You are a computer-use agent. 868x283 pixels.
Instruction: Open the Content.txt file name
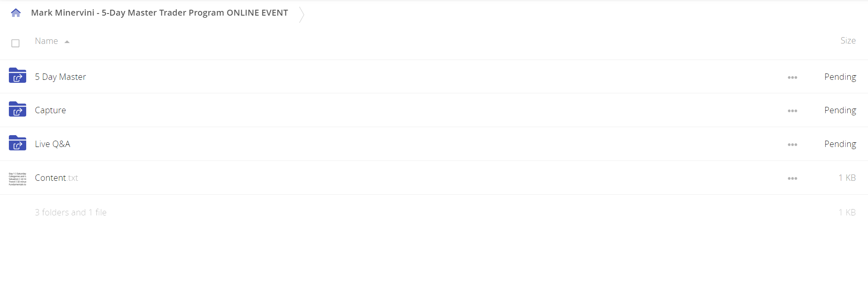pos(56,178)
